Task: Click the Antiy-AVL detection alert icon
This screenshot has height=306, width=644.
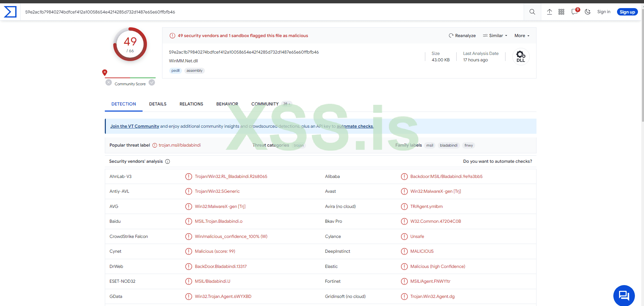Action: pos(189,191)
